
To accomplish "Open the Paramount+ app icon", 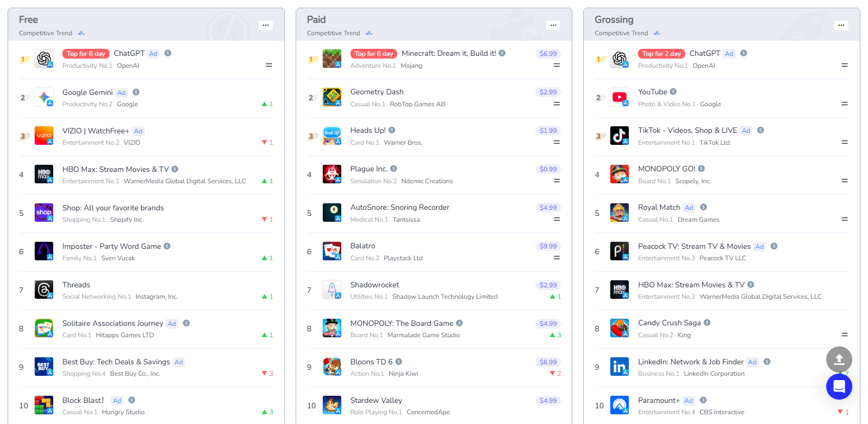I will pyautogui.click(x=620, y=405).
